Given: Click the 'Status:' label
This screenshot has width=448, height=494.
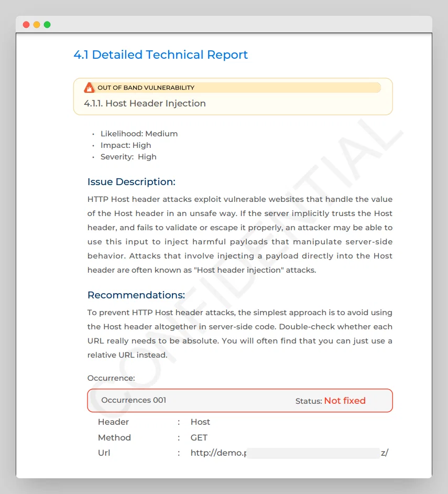Looking at the screenshot, I should (x=309, y=401).
